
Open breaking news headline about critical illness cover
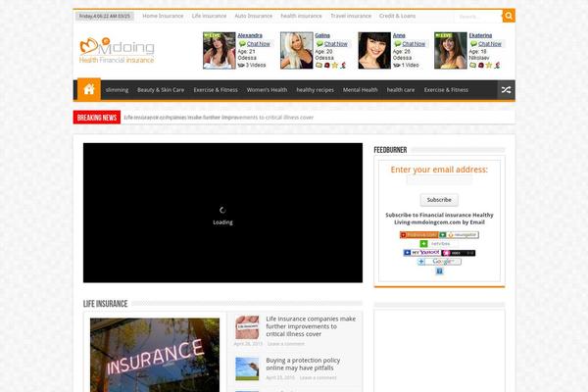219,118
